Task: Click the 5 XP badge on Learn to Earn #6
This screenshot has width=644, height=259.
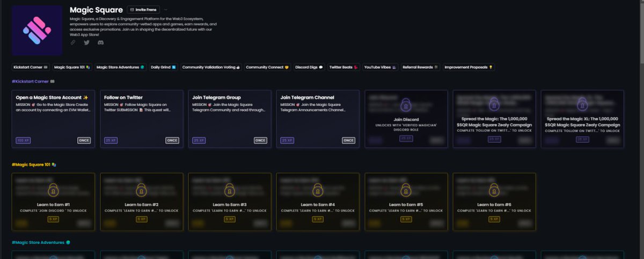Action: 494,219
